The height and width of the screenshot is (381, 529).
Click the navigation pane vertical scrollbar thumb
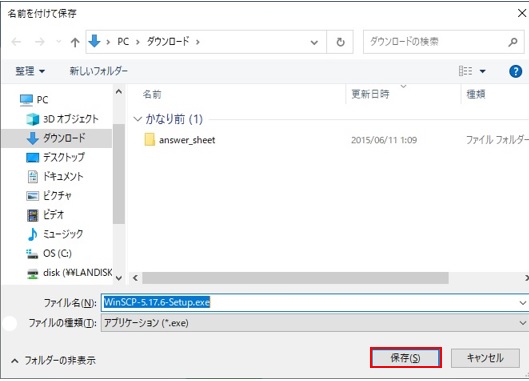coord(119,174)
